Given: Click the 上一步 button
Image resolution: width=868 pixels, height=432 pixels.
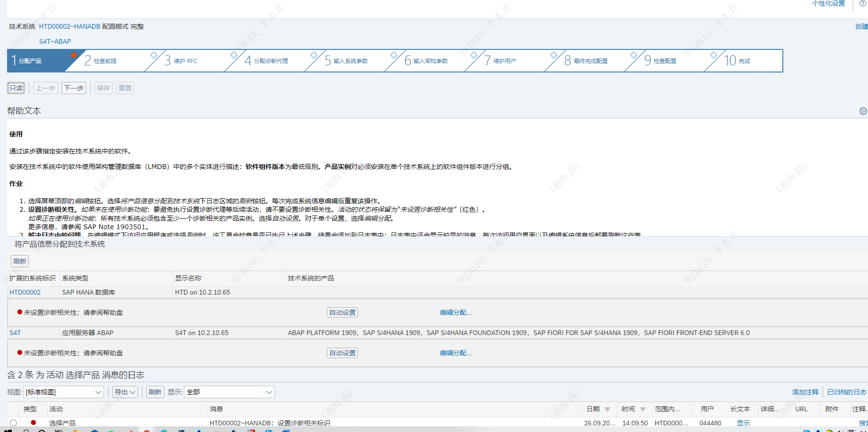Looking at the screenshot, I should (x=46, y=88).
